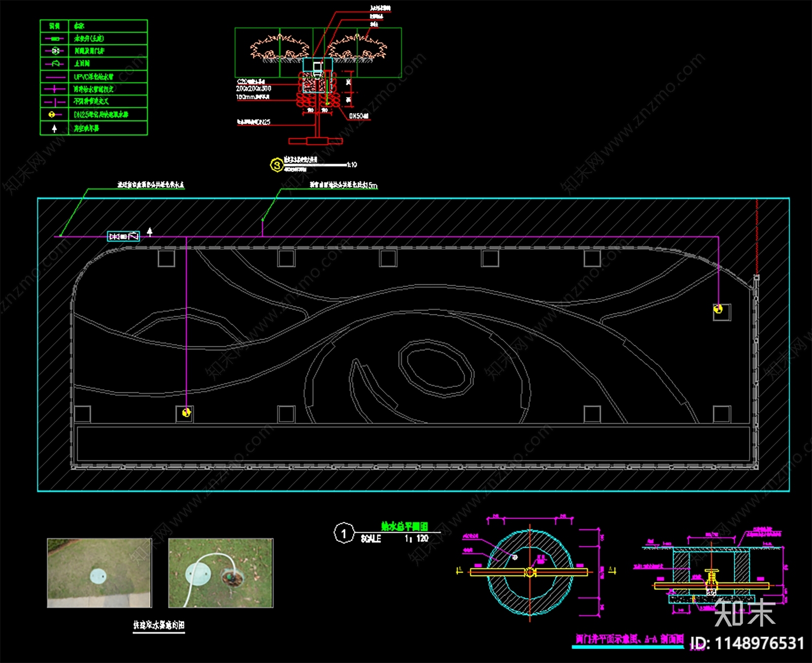Click the legend text starting with UPVC

pos(94,77)
